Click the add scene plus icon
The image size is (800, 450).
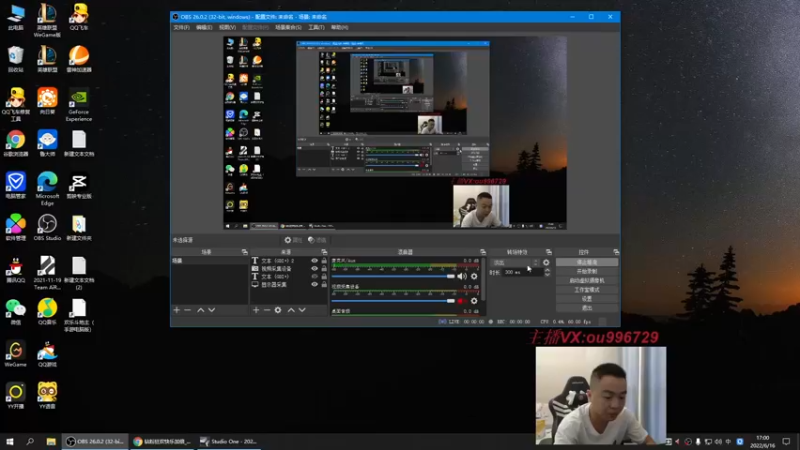click(x=176, y=311)
